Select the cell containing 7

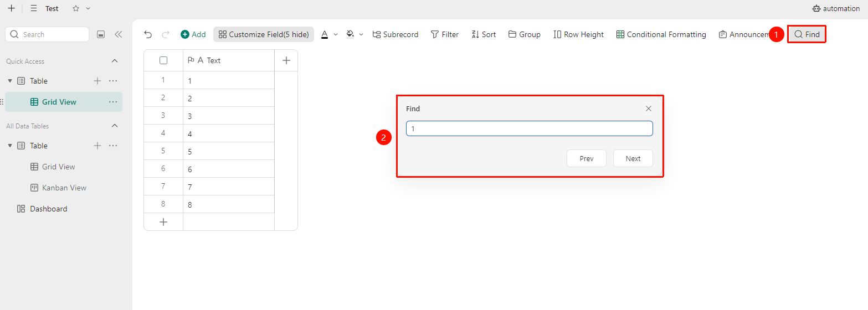229,187
